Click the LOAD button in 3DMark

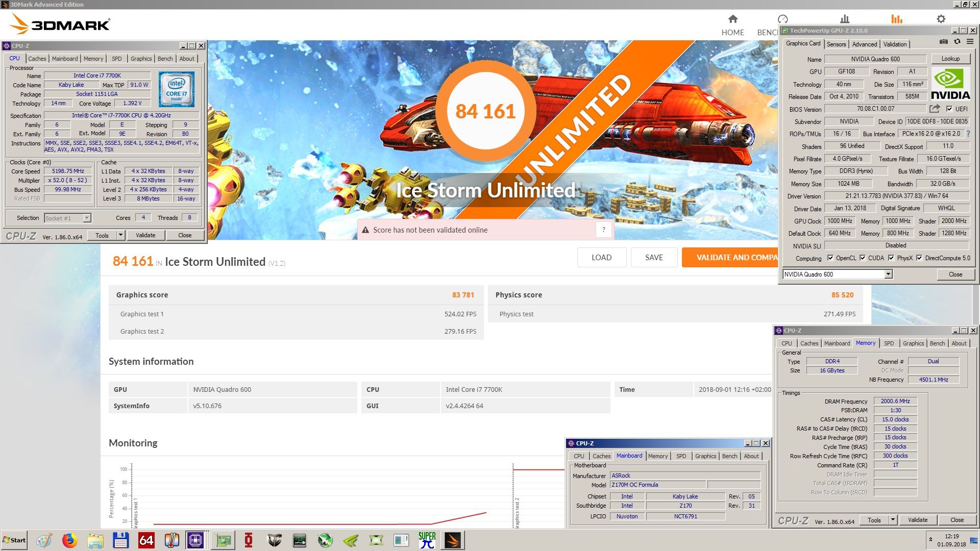click(x=601, y=258)
